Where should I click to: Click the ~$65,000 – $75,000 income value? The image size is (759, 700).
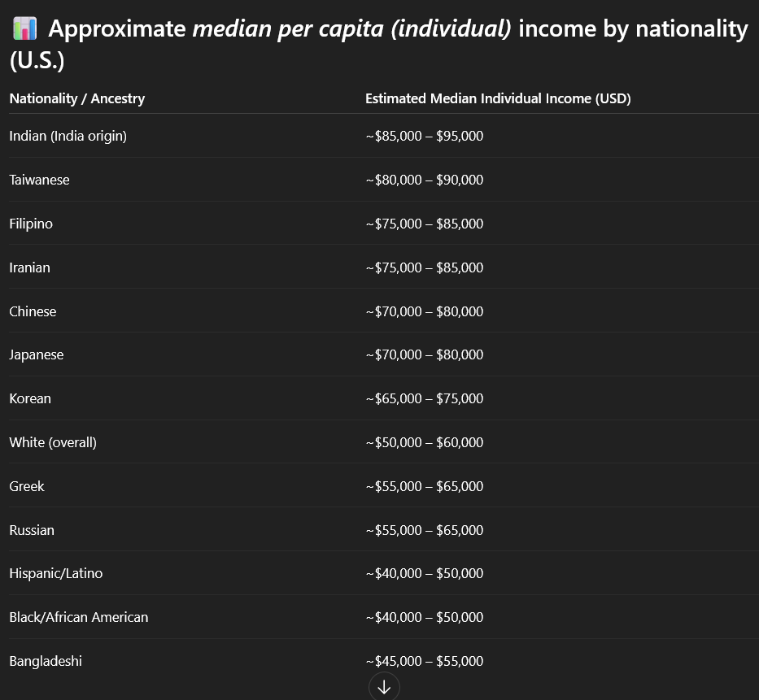click(424, 398)
